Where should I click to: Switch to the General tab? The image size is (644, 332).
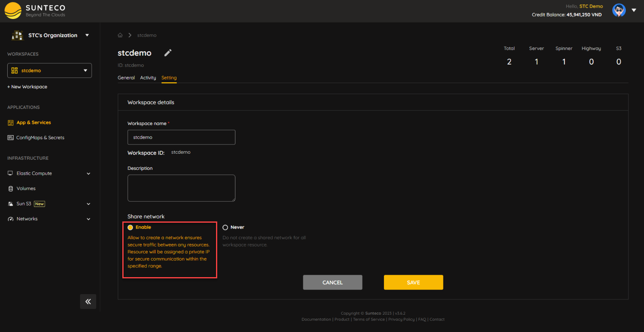(126, 78)
